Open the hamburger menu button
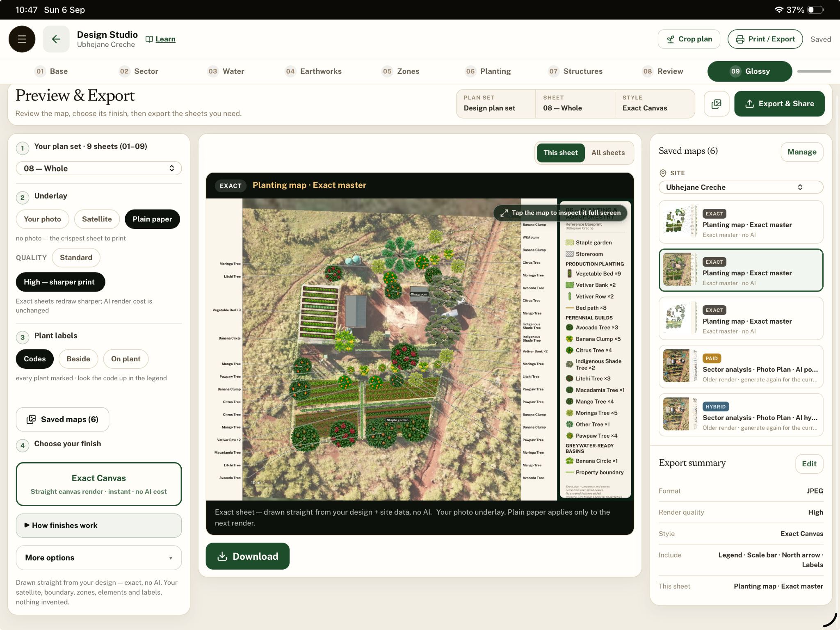Screen dimensions: 840x630 (x=22, y=39)
